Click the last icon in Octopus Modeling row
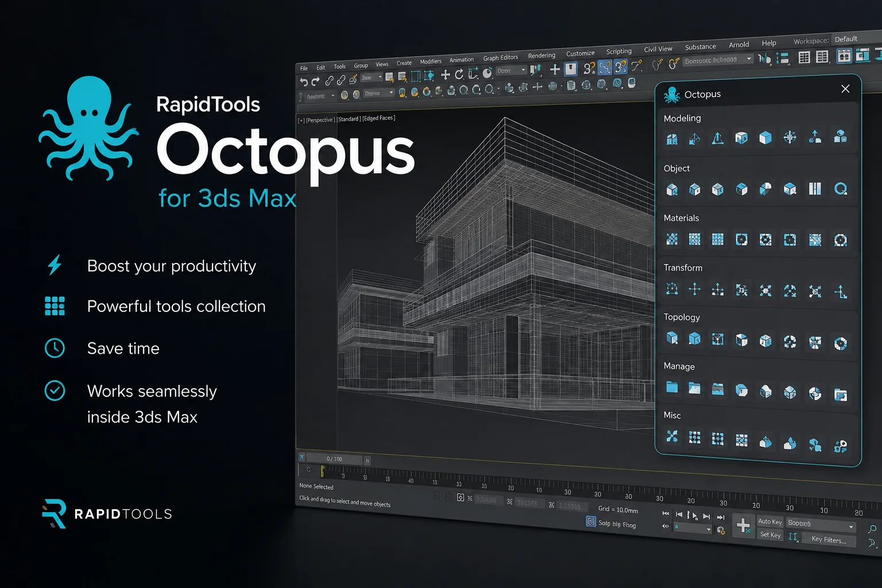The width and height of the screenshot is (882, 588). tap(840, 137)
